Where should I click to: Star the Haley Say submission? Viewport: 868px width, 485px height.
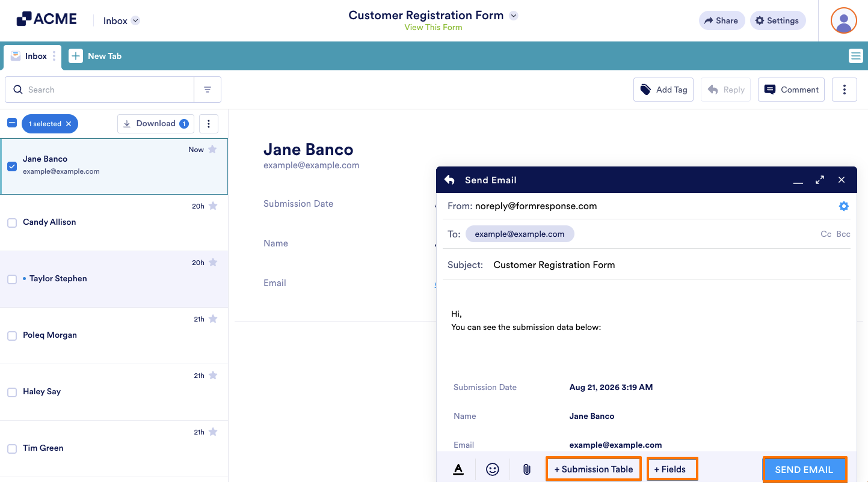point(212,376)
